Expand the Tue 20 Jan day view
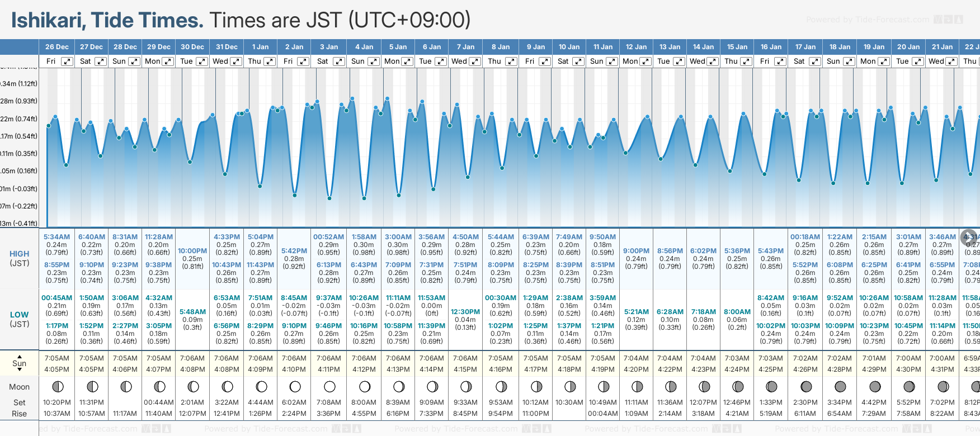The width and height of the screenshot is (980, 436). point(917,61)
